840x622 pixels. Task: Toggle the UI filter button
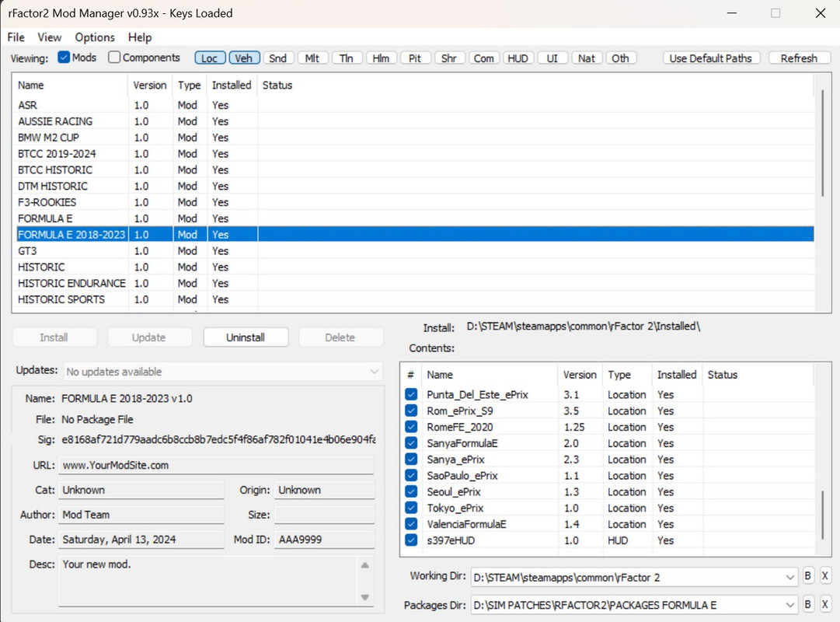pos(552,58)
